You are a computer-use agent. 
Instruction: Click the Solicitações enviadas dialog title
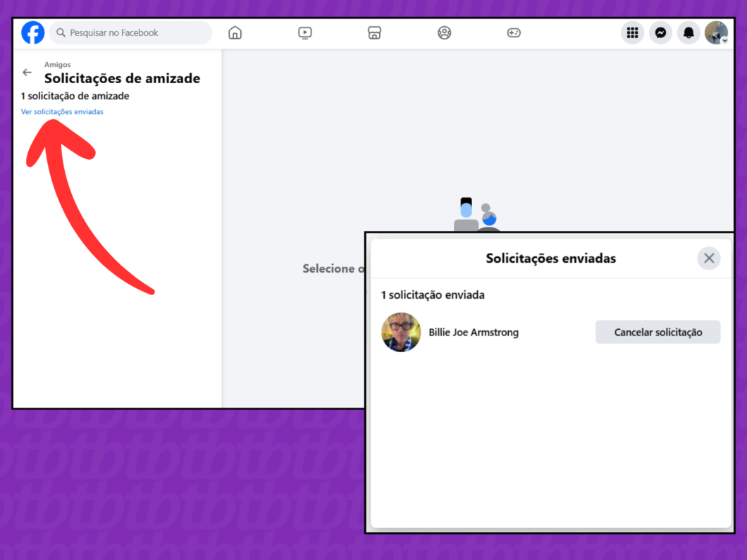(550, 258)
